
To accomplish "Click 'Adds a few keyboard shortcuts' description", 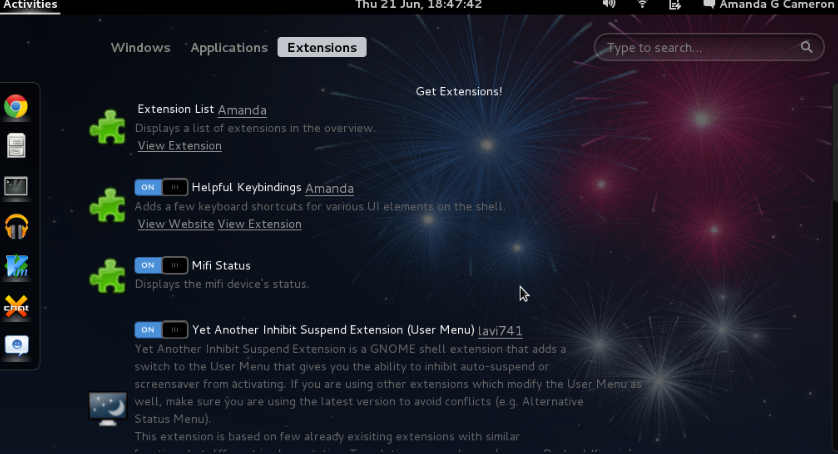I will pyautogui.click(x=320, y=206).
